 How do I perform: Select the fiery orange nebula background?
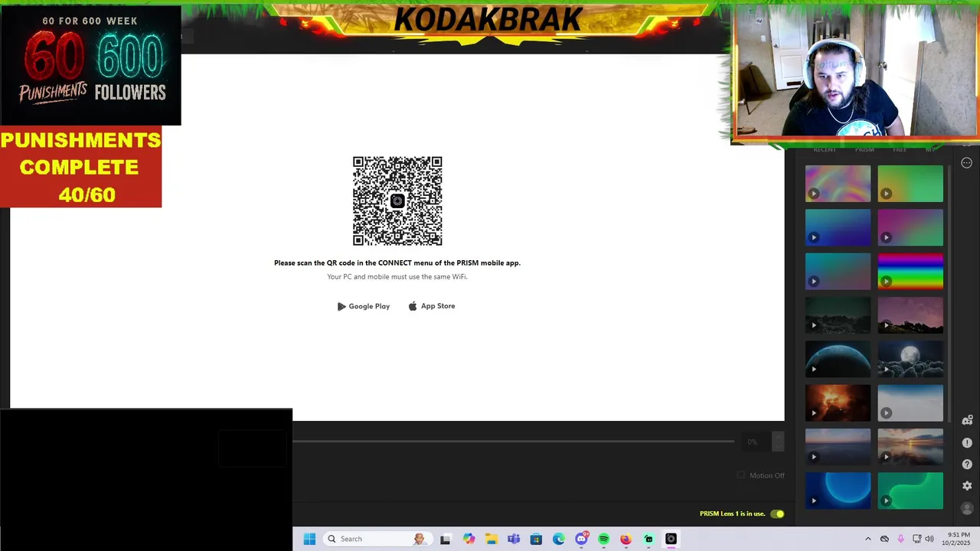point(838,403)
